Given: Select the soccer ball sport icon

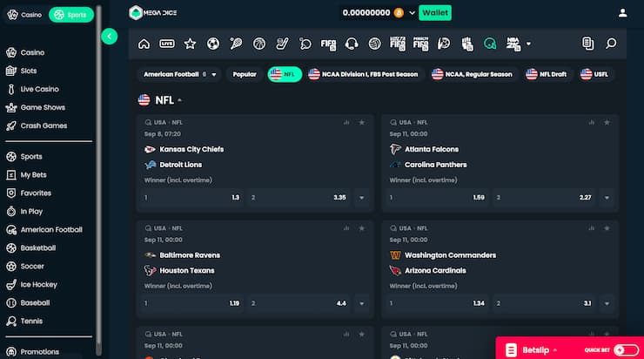Looking at the screenshot, I should pyautogui.click(x=212, y=44).
